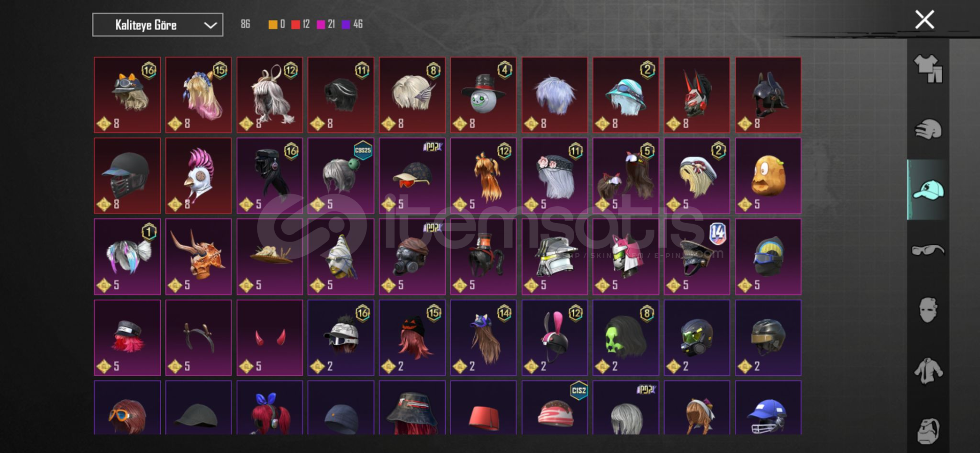The image size is (980, 453).
Task: Filter by the purple quality swatch showing 46
Action: 352,24
